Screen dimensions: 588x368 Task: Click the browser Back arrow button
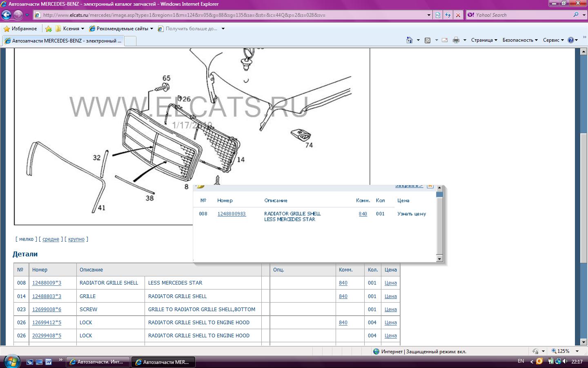tap(6, 15)
